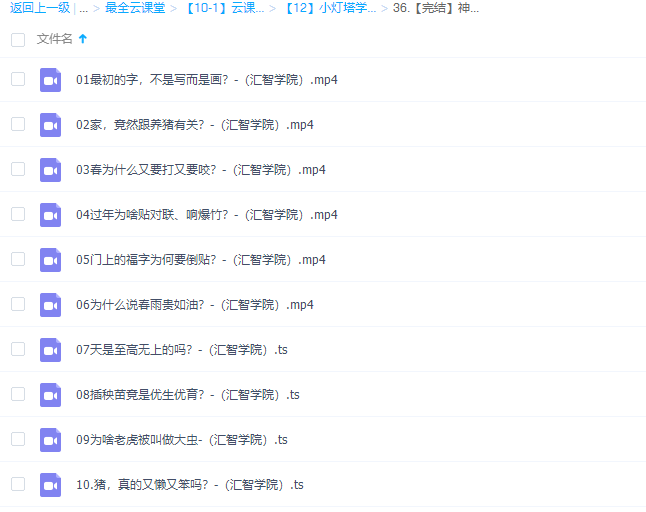This screenshot has height=512, width=646.
Task: Click video icon for 08插秧苗 file
Action: 50,395
